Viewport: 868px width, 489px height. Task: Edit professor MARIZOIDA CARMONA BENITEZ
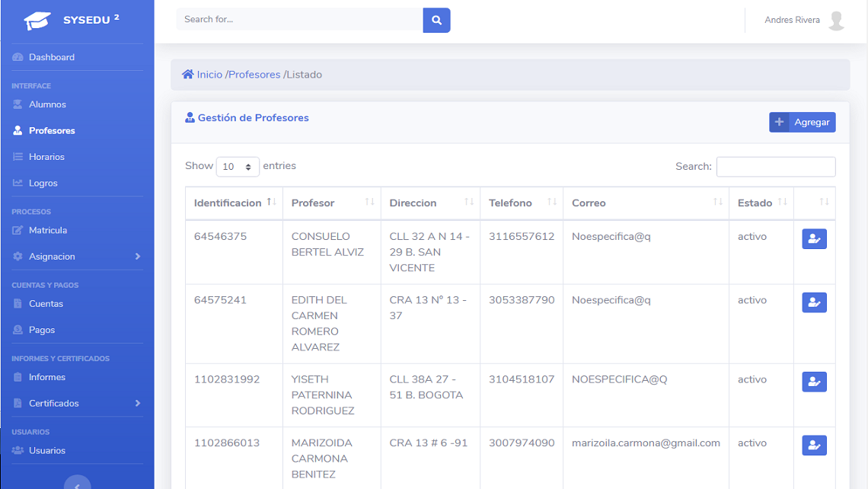click(814, 446)
